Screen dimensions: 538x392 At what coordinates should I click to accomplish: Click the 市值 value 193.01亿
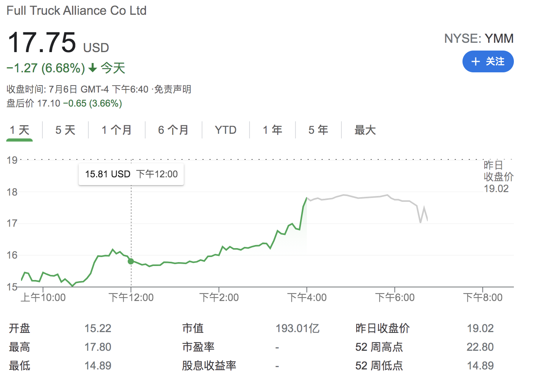(x=298, y=328)
